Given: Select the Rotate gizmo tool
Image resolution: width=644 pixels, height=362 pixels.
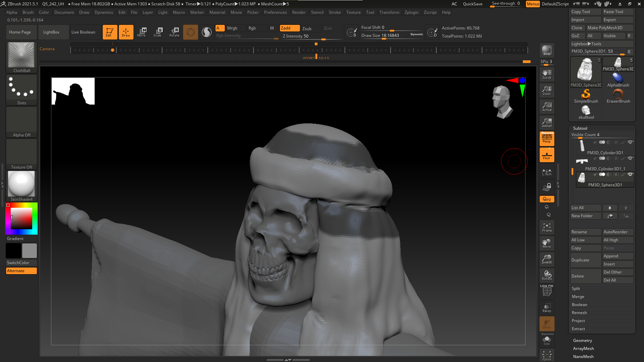Looking at the screenshot, I should (174, 32).
